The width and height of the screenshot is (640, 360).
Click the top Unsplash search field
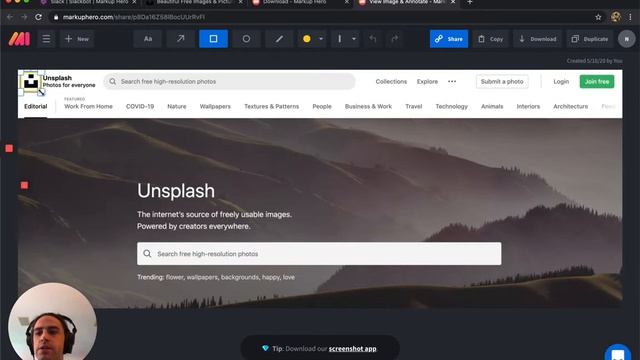point(229,82)
